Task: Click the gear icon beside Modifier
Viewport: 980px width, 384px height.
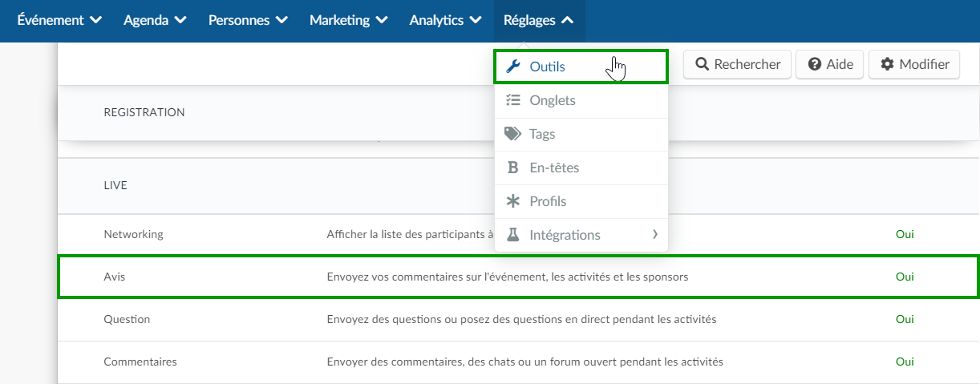Action: [887, 65]
